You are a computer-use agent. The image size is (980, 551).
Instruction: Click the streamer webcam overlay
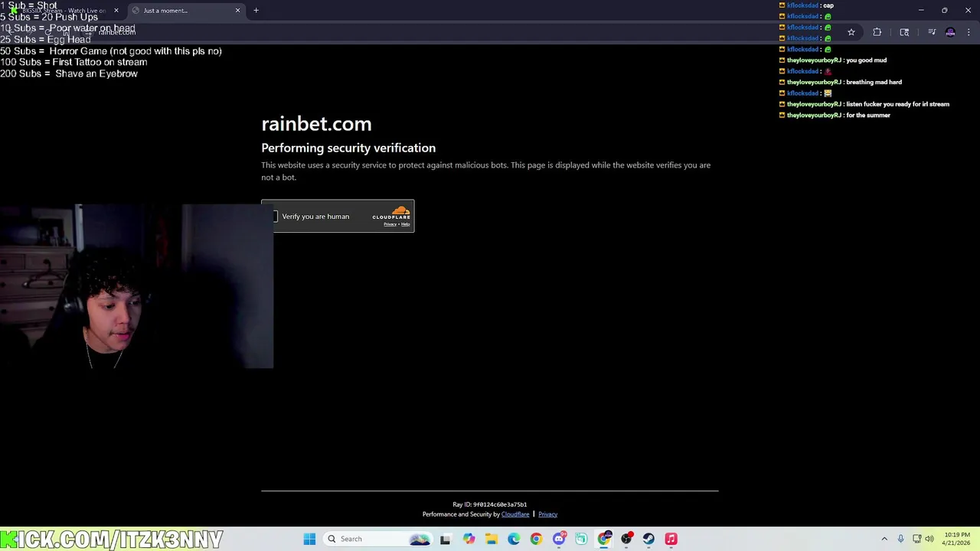[x=136, y=286]
